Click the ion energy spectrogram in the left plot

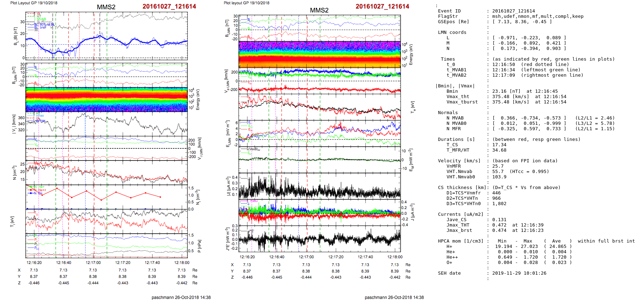(106, 100)
